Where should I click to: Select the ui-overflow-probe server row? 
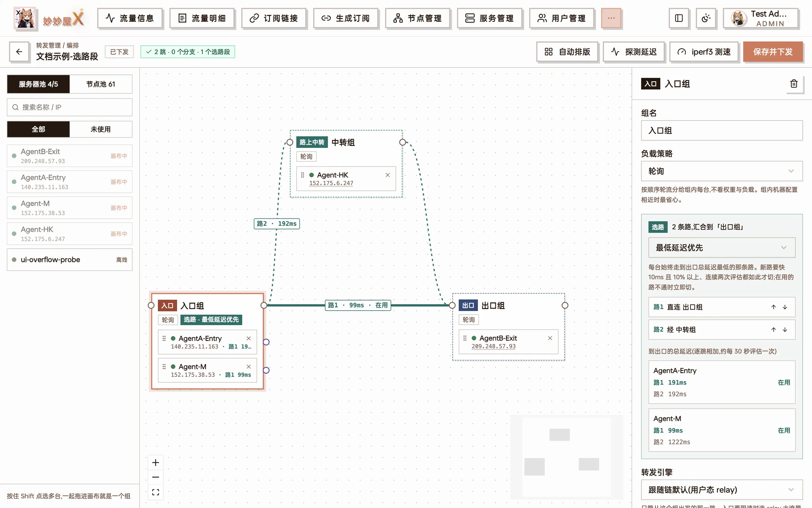click(x=69, y=260)
